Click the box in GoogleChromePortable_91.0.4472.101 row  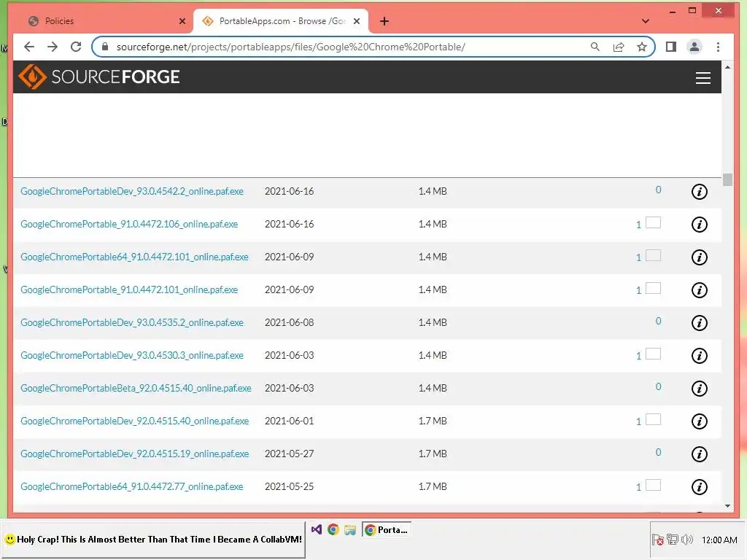653,288
